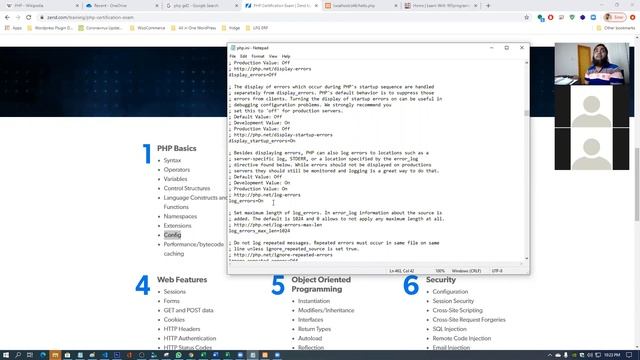Show hidden system tray icons

(x=550, y=355)
